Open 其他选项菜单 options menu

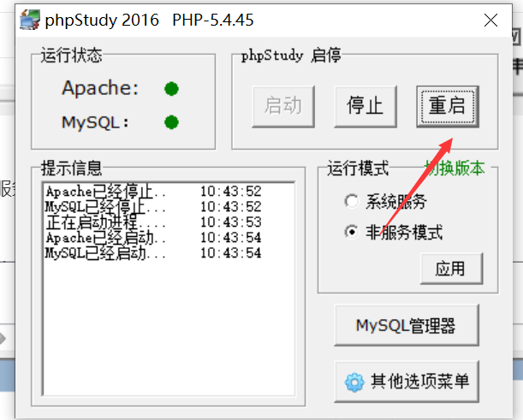(x=407, y=382)
